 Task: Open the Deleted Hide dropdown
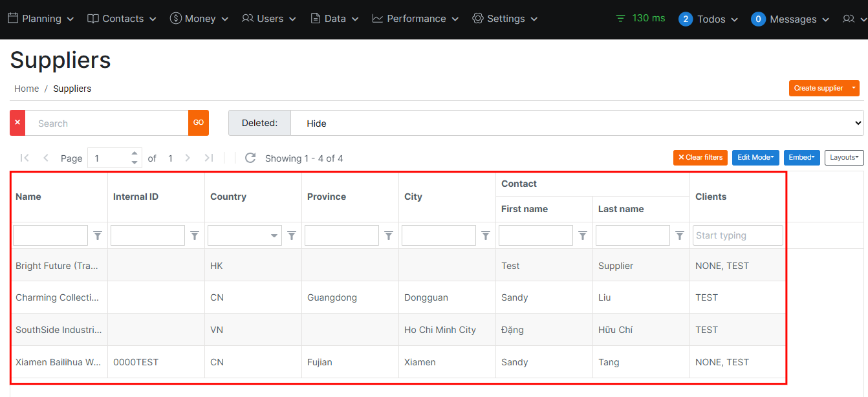click(577, 123)
